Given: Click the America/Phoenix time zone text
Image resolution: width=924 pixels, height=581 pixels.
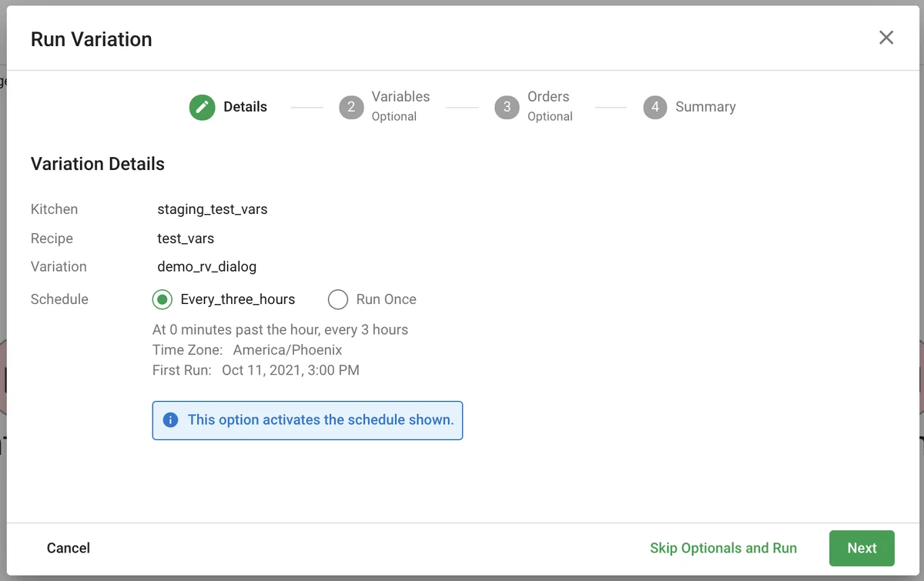Looking at the screenshot, I should pyautogui.click(x=287, y=350).
